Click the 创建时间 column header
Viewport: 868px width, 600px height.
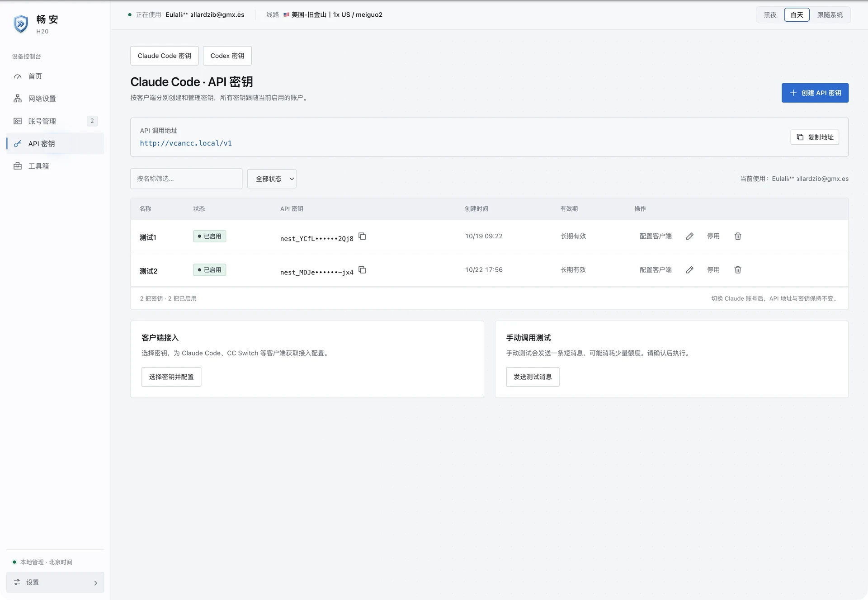476,208
